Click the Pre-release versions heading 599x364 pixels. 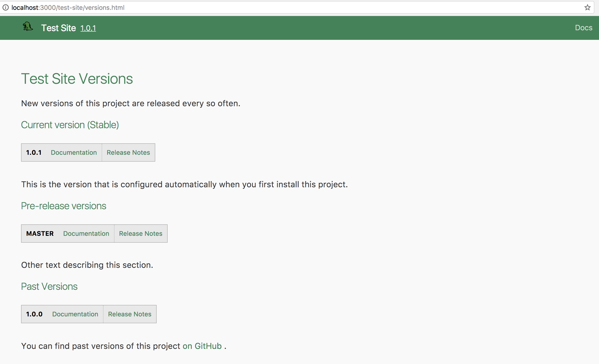tap(63, 206)
